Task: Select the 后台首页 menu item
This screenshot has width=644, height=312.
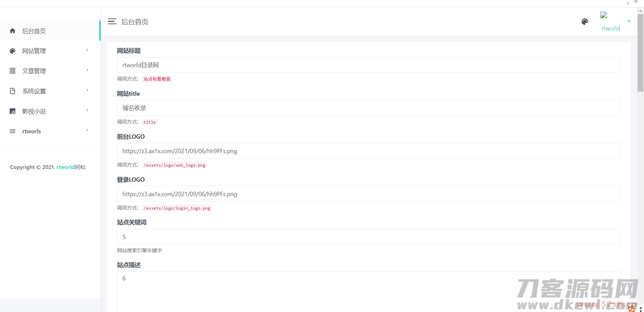Action: coord(34,31)
